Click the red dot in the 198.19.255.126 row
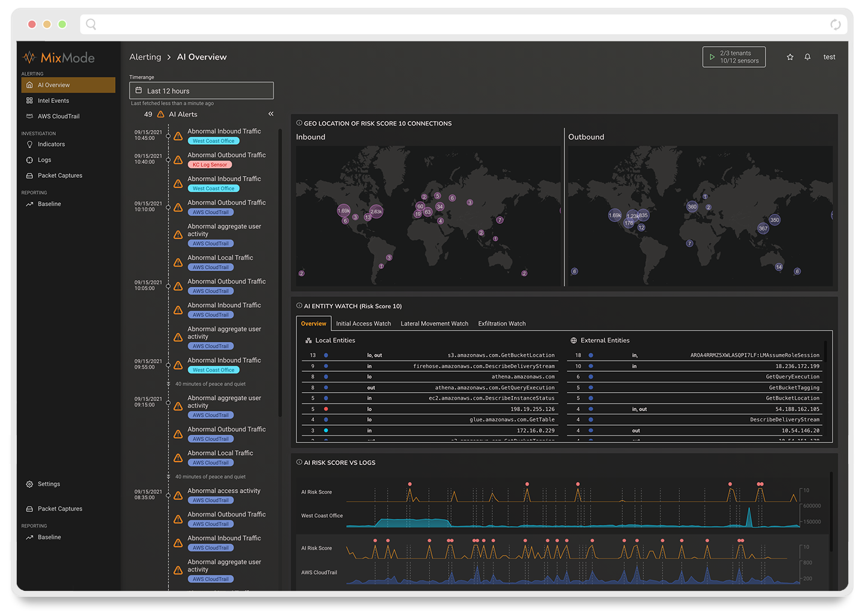The width and height of the screenshot is (859, 616). coord(326,409)
